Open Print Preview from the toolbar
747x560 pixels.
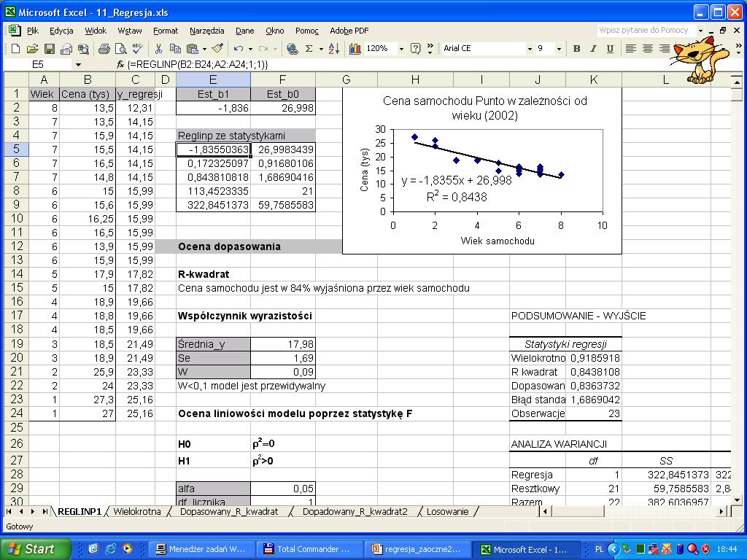tap(121, 49)
